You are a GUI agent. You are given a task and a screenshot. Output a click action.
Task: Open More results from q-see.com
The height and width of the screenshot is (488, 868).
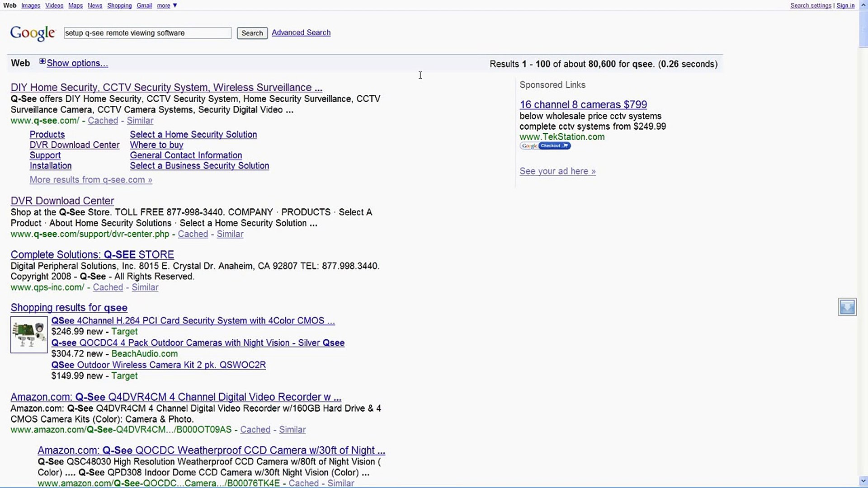click(91, 180)
